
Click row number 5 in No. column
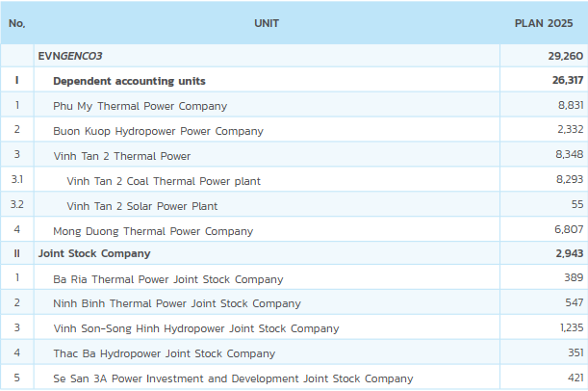(17, 378)
